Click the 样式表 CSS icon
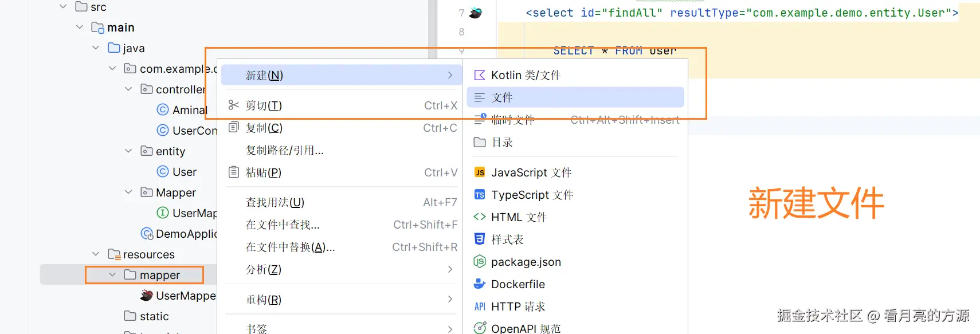This screenshot has width=980, height=334. pyautogui.click(x=480, y=239)
